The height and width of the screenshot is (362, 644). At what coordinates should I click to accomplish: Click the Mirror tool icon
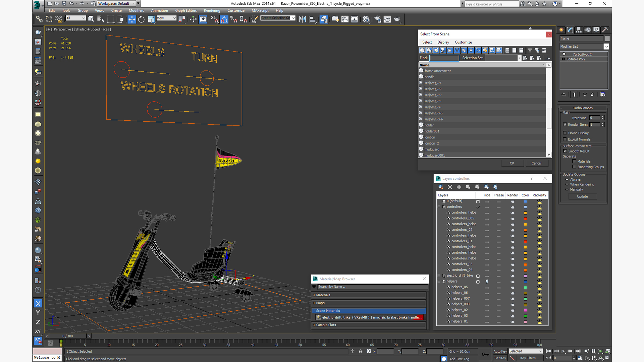pyautogui.click(x=303, y=19)
